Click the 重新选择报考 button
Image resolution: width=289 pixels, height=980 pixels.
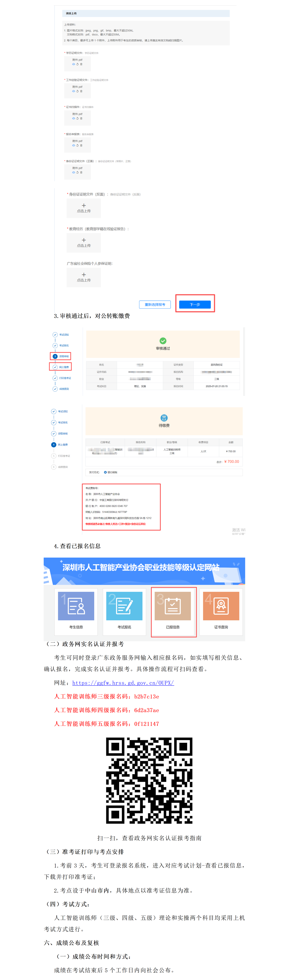tap(155, 304)
